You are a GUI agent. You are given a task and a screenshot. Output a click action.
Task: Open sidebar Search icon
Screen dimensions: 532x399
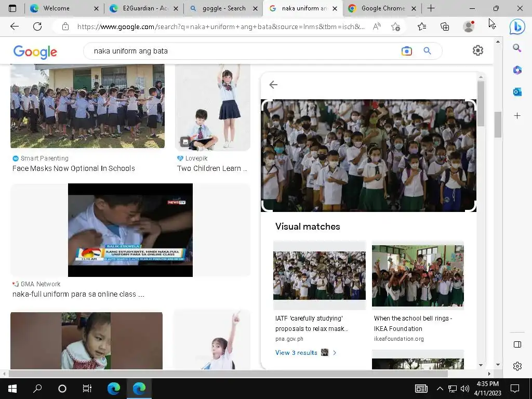point(517,48)
